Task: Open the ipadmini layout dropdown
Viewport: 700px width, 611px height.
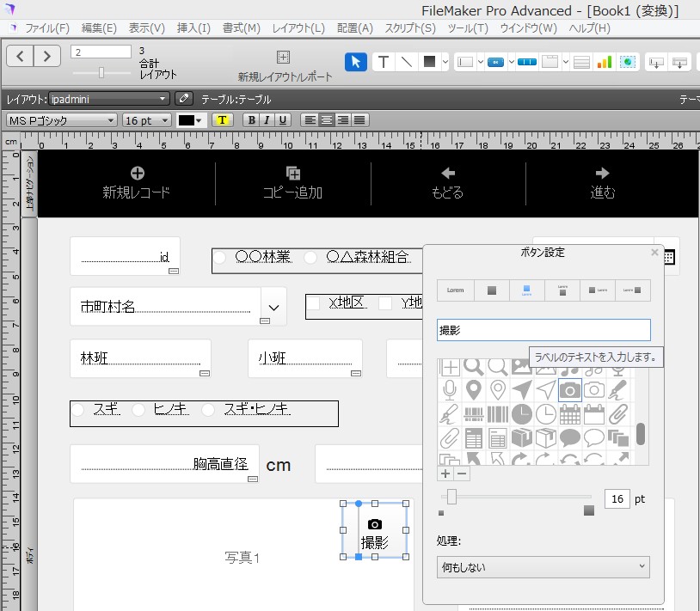Action: tap(109, 99)
